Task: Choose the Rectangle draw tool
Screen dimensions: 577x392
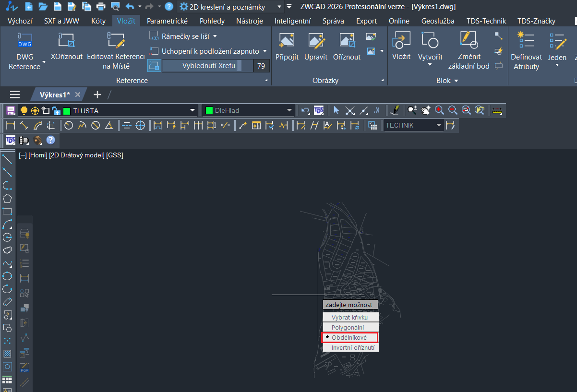Action: [x=7, y=211]
